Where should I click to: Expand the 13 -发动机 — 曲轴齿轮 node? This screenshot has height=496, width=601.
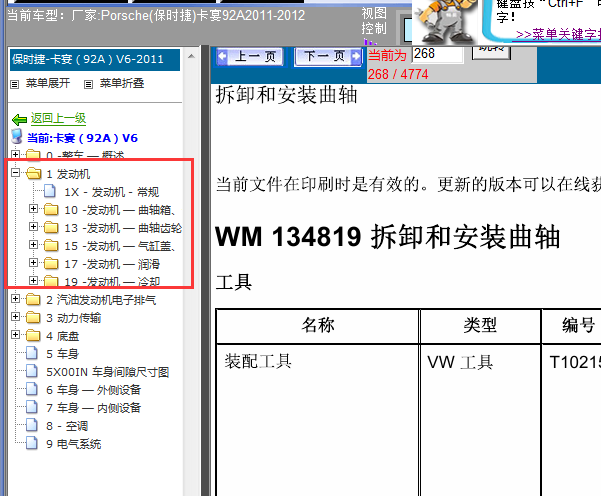click(x=33, y=227)
